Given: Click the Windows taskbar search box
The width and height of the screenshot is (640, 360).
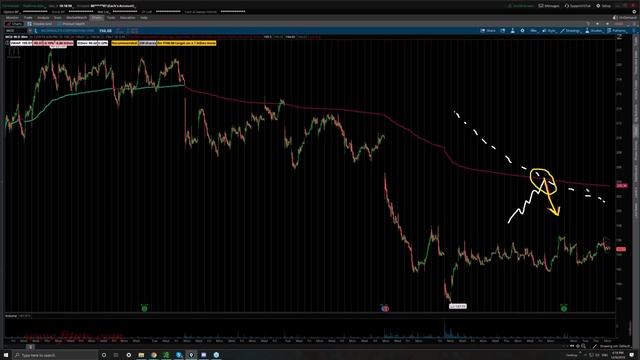Looking at the screenshot, I should [56, 355].
